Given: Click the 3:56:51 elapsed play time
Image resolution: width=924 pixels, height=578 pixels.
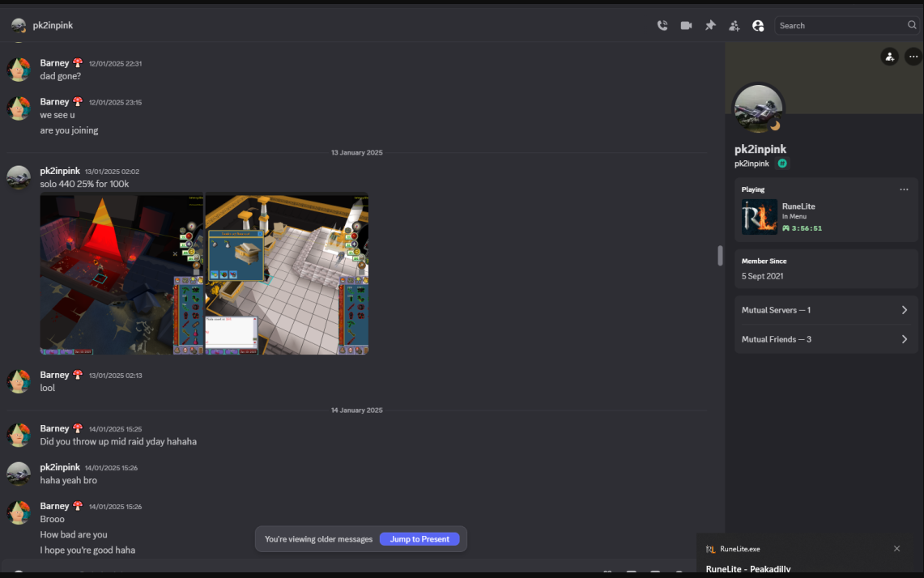Looking at the screenshot, I should pyautogui.click(x=807, y=228).
